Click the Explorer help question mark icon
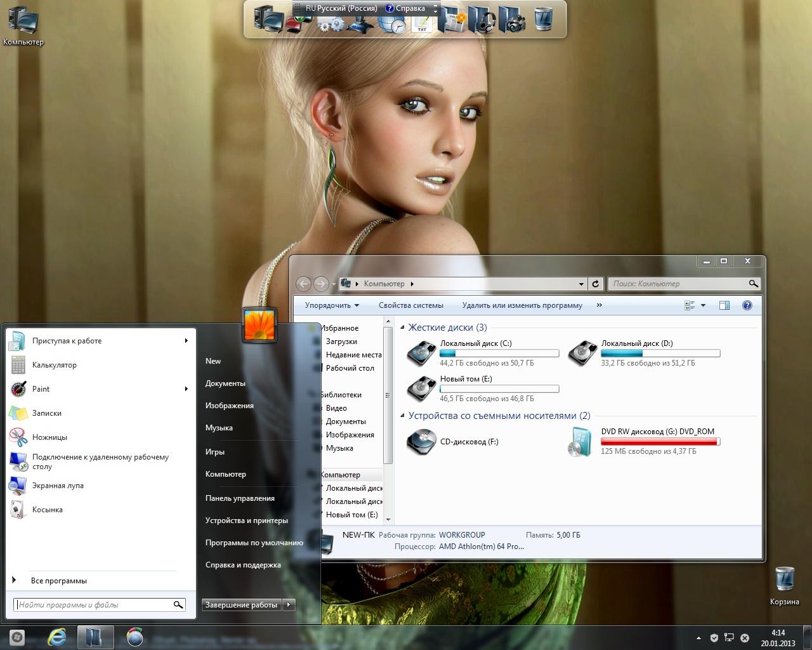This screenshot has height=650, width=812. (x=747, y=305)
